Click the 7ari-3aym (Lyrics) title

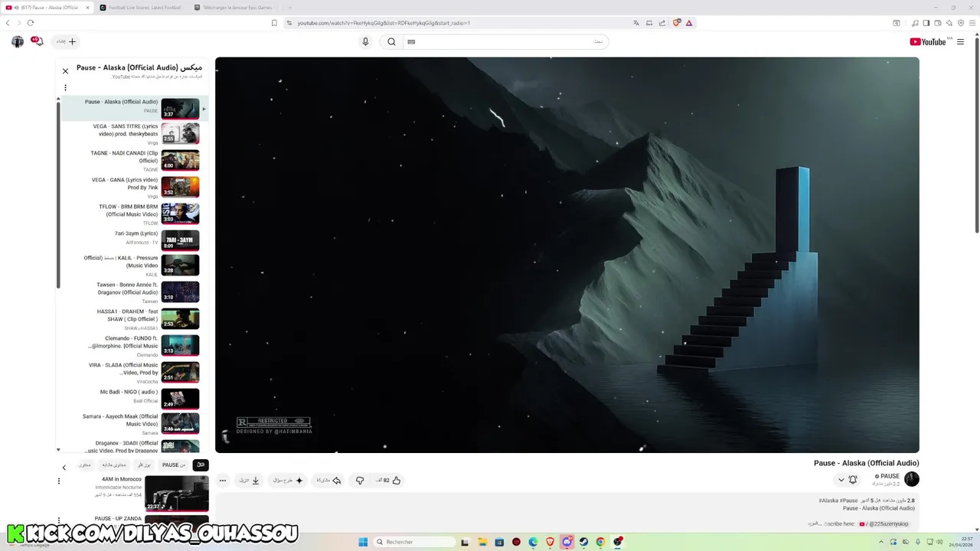click(136, 233)
